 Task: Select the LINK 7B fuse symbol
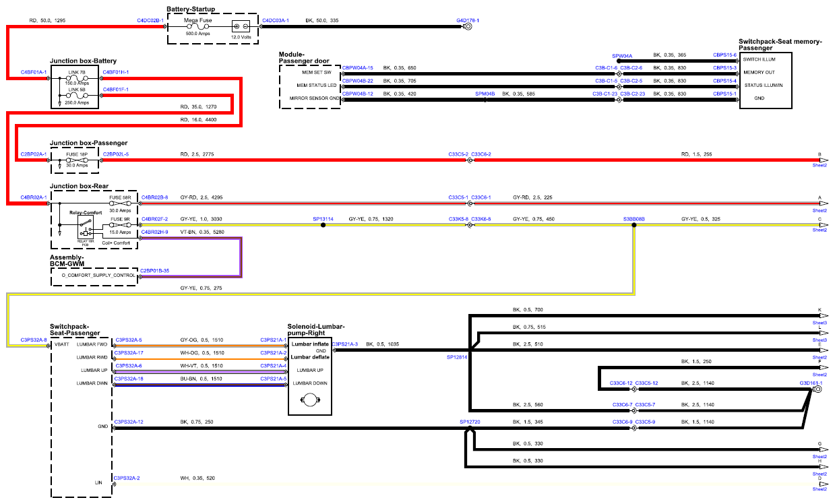[78, 78]
